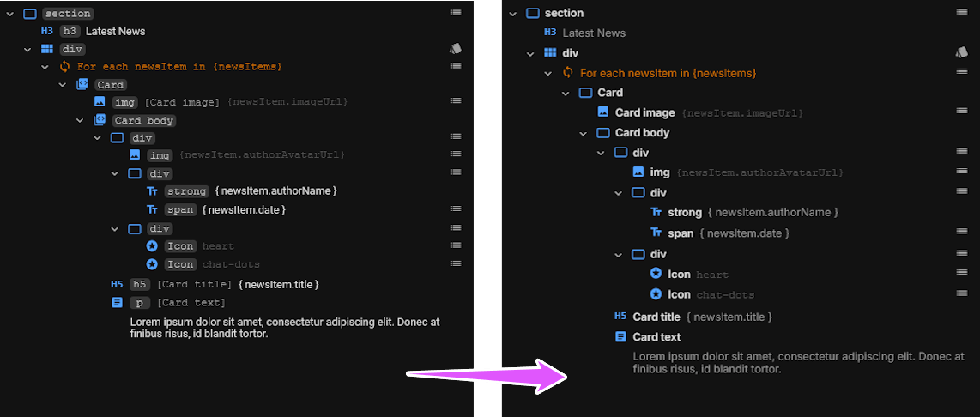Click the text icon beside span in right panel

[x=656, y=233]
